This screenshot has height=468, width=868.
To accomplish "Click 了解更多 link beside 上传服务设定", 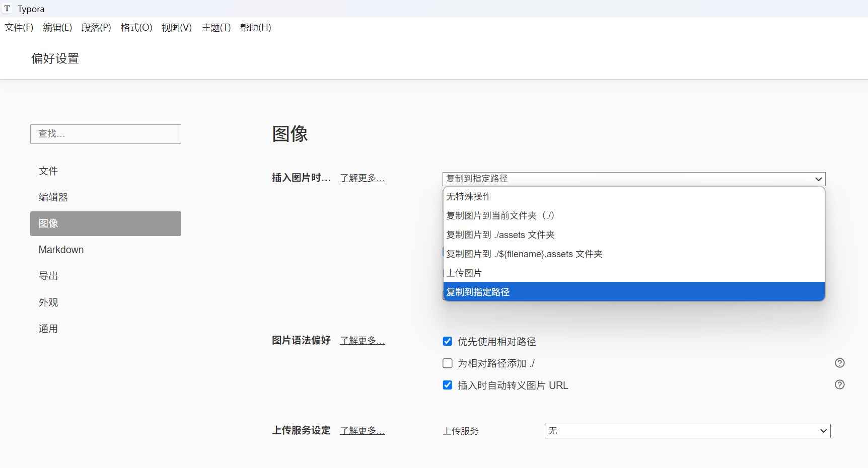I will [362, 431].
